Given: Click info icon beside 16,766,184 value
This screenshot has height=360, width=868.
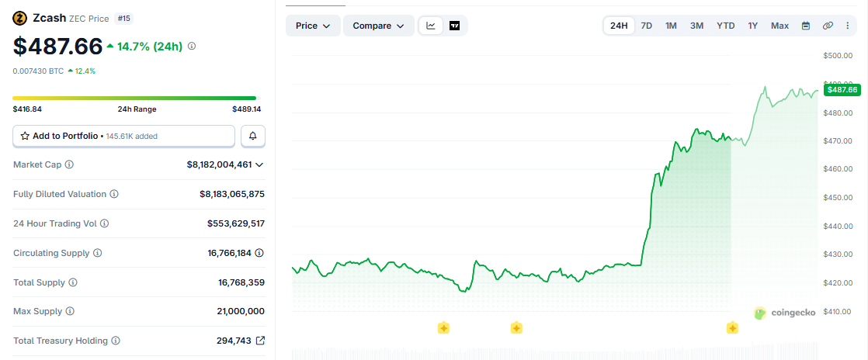Looking at the screenshot, I should coord(259,253).
